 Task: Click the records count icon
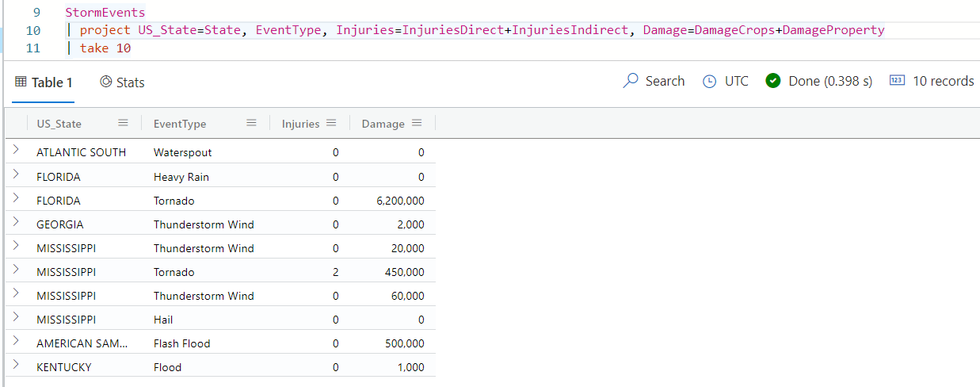(x=897, y=81)
